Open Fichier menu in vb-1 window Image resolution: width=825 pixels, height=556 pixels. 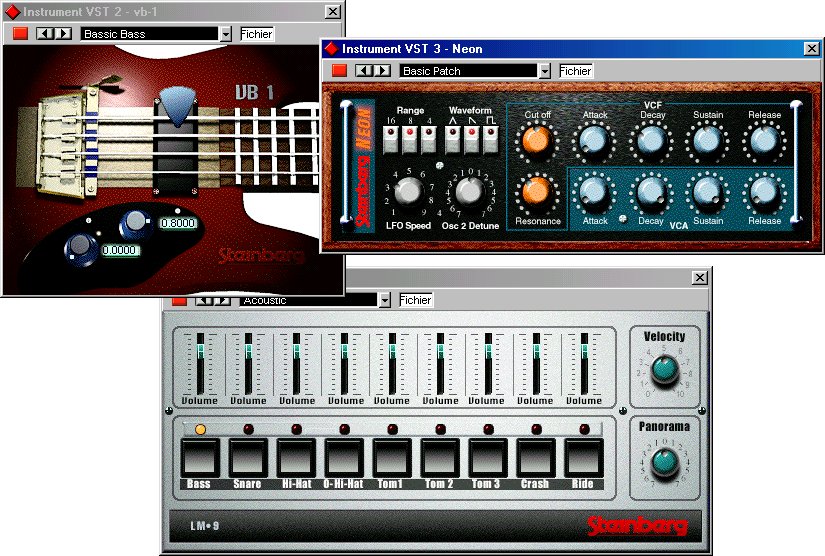pos(256,34)
